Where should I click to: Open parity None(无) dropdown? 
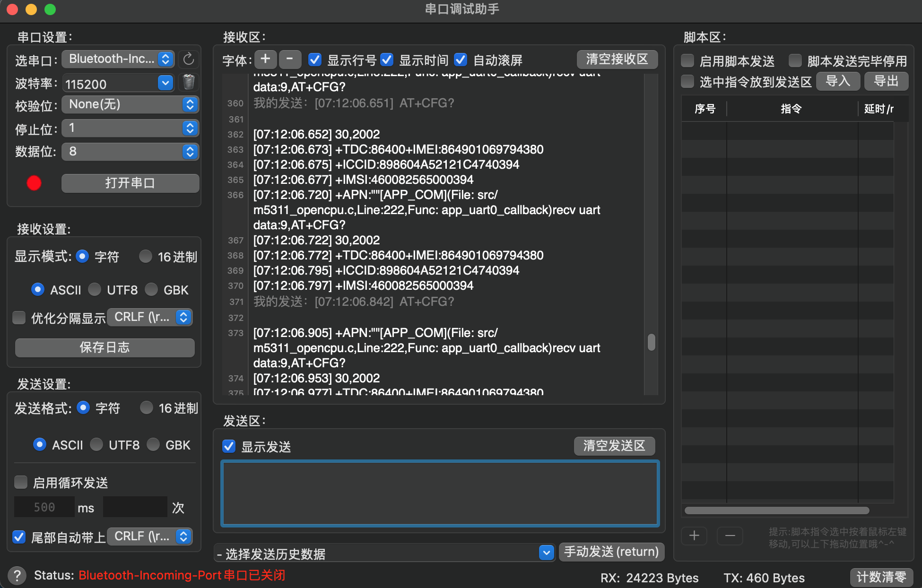point(130,104)
